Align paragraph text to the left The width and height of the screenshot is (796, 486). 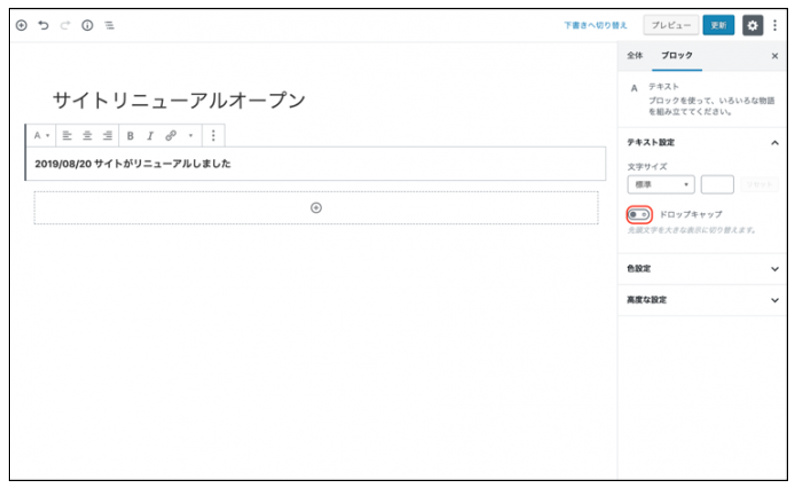pyautogui.click(x=67, y=135)
